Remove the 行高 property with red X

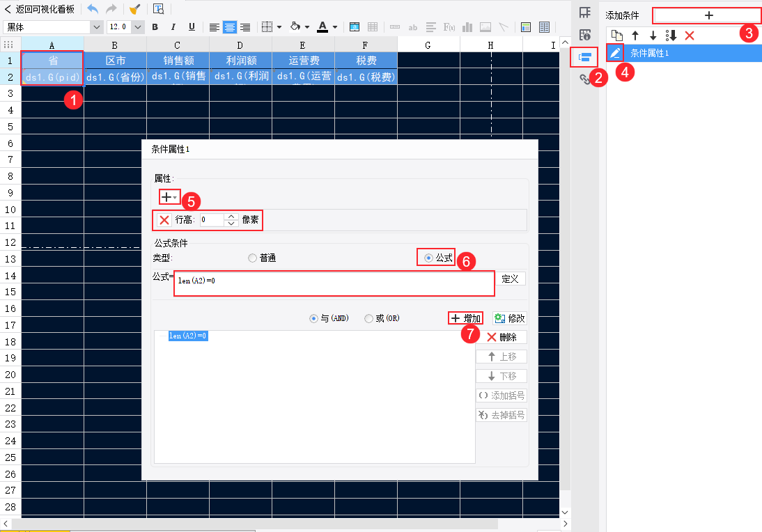tap(164, 220)
